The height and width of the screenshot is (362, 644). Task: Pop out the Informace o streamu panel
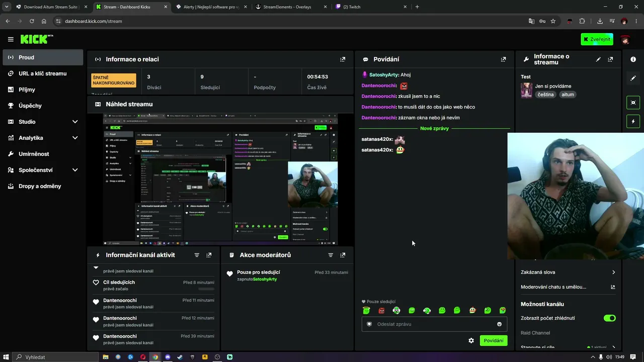click(x=610, y=59)
